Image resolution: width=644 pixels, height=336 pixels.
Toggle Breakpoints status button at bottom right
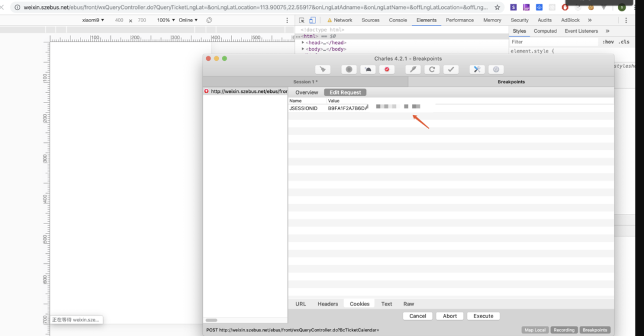click(x=595, y=330)
